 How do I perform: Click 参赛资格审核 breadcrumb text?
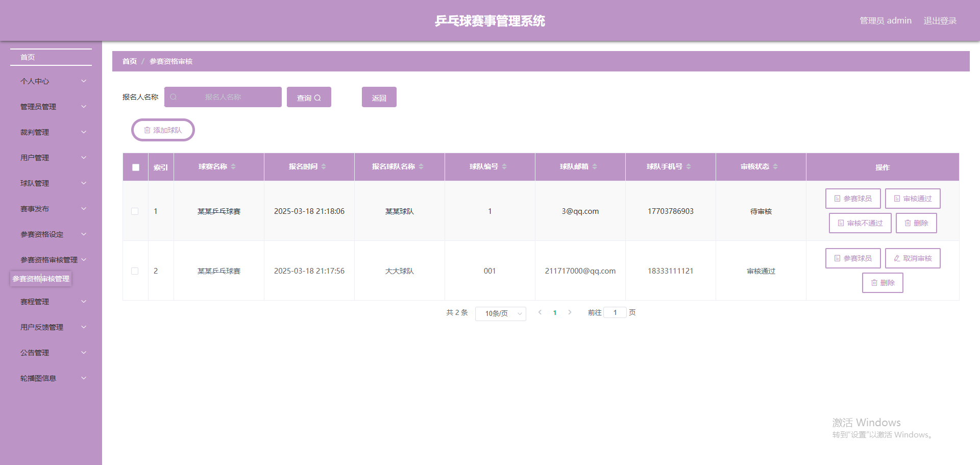171,61
